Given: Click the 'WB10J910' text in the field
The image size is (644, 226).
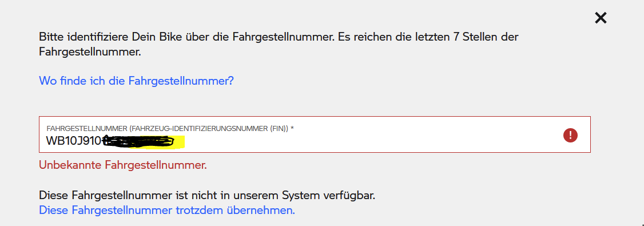Looking at the screenshot, I should coord(74,141).
